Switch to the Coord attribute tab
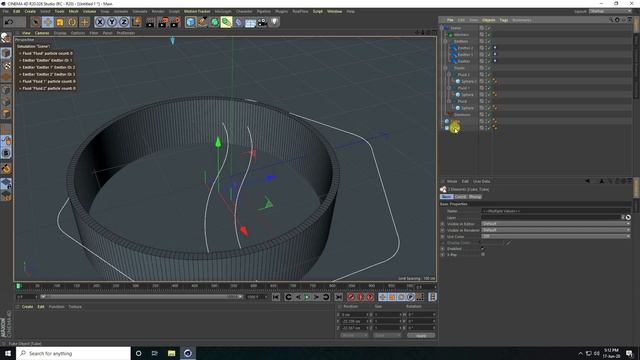640x360 pixels. (x=460, y=197)
